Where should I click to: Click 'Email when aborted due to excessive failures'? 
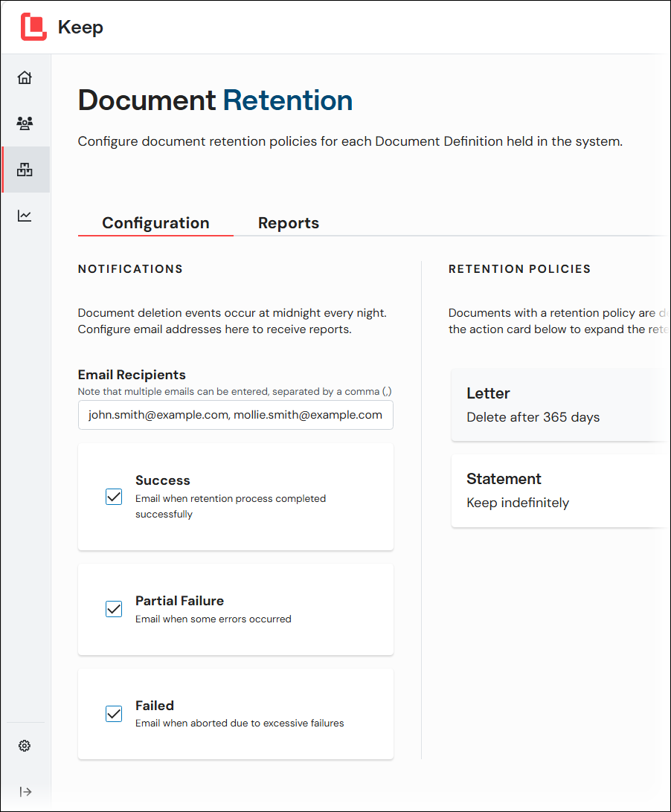[x=240, y=723]
